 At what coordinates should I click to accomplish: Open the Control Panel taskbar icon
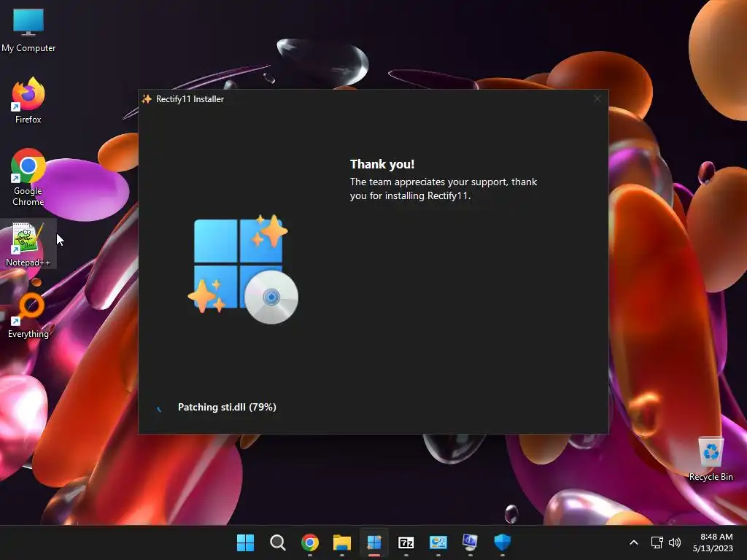pos(438,542)
